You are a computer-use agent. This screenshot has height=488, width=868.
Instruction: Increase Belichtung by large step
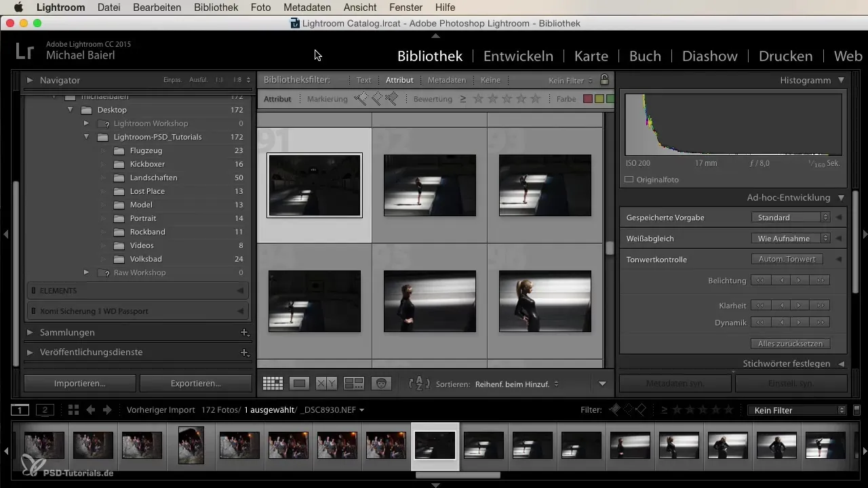coord(821,281)
